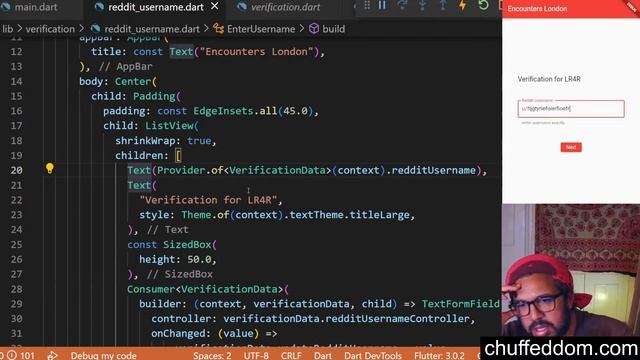Click the lib breadcrumb
Viewport: 640px width, 360px height.
[7, 29]
